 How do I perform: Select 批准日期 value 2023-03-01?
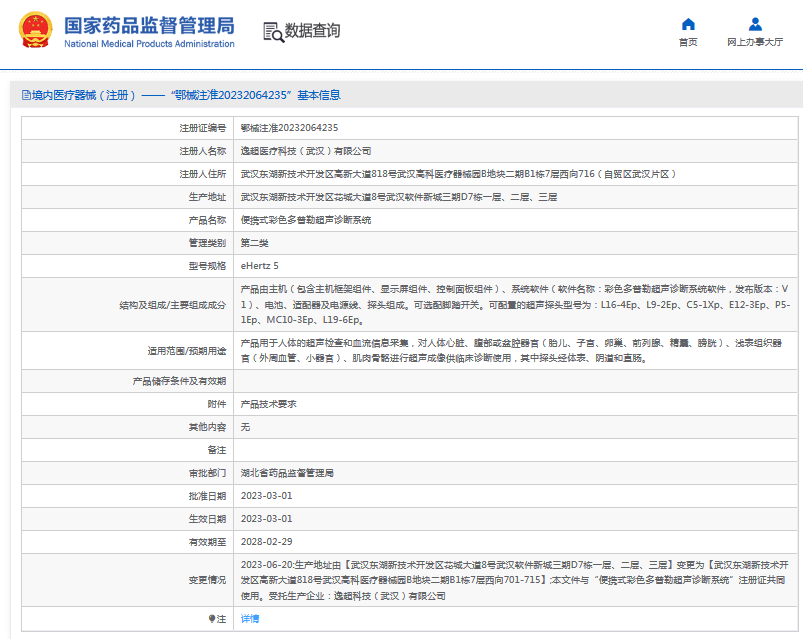tap(266, 496)
